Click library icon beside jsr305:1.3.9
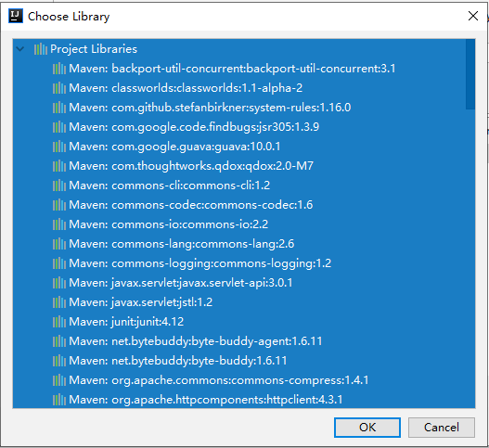Viewport: 489px width, 448px height. pos(59,127)
